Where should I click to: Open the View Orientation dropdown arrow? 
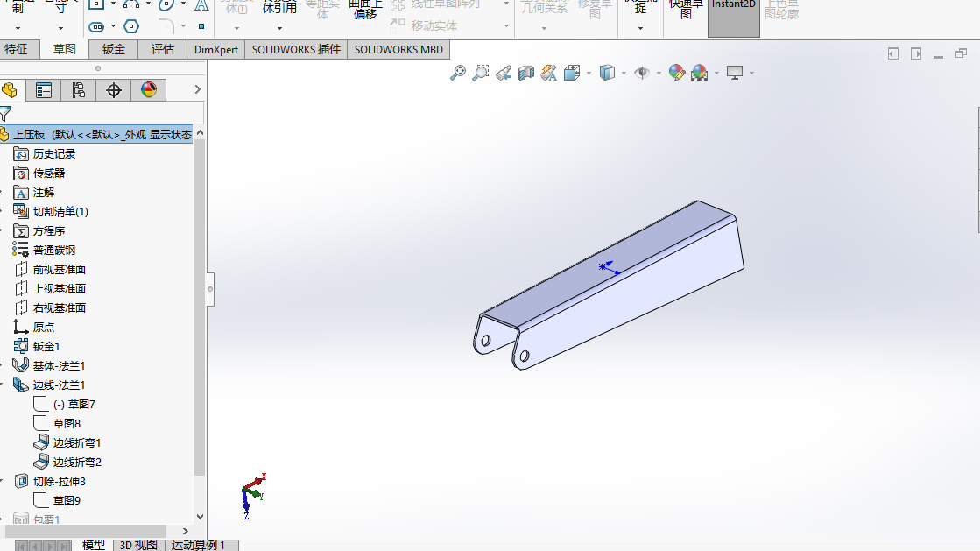point(589,74)
